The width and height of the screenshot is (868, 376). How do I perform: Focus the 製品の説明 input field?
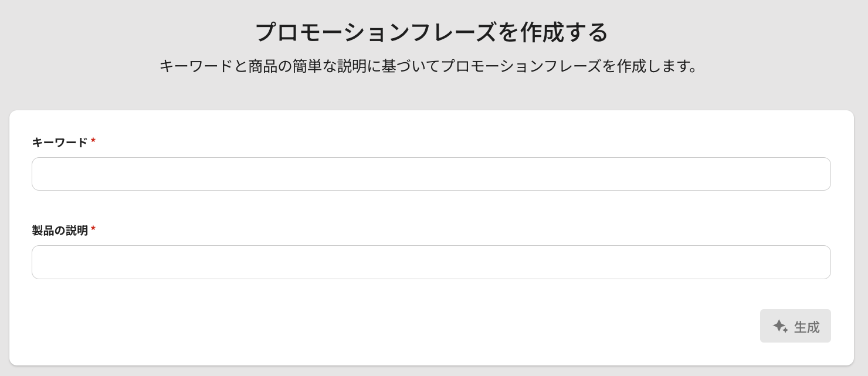pyautogui.click(x=431, y=262)
